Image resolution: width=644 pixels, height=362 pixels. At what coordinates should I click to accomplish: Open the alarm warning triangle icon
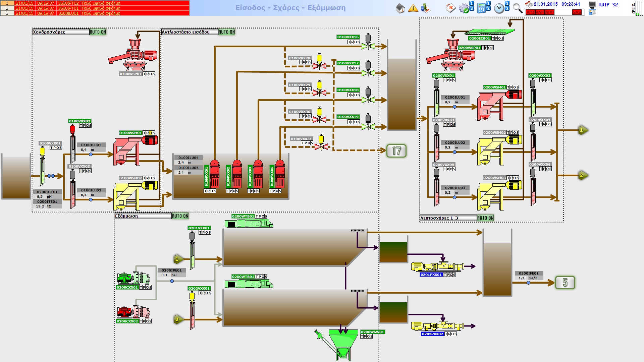click(x=413, y=8)
